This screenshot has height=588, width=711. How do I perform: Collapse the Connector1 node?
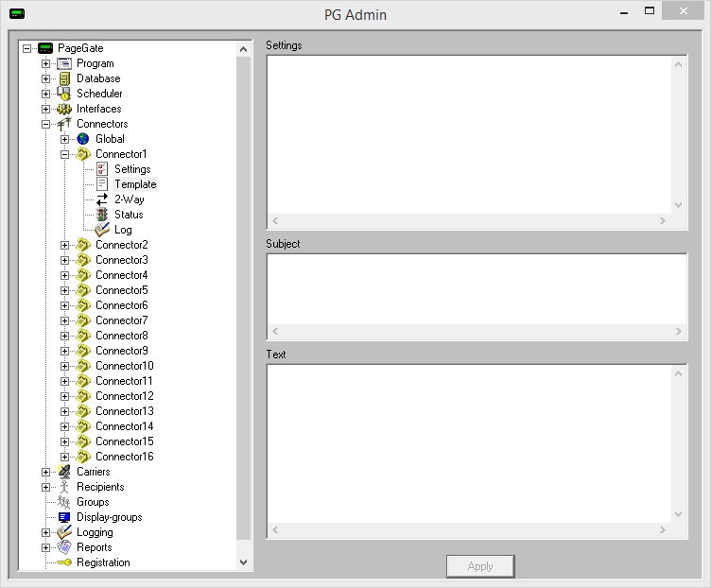pos(65,154)
